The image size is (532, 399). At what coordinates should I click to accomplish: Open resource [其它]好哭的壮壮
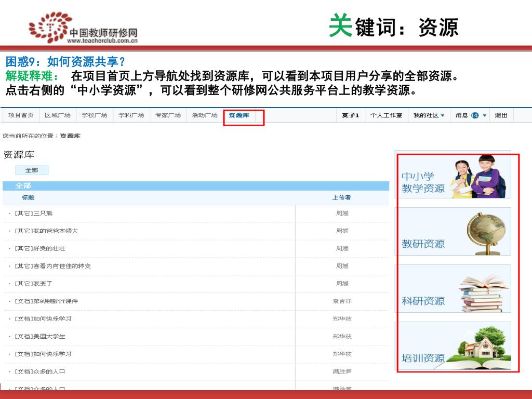pos(40,249)
